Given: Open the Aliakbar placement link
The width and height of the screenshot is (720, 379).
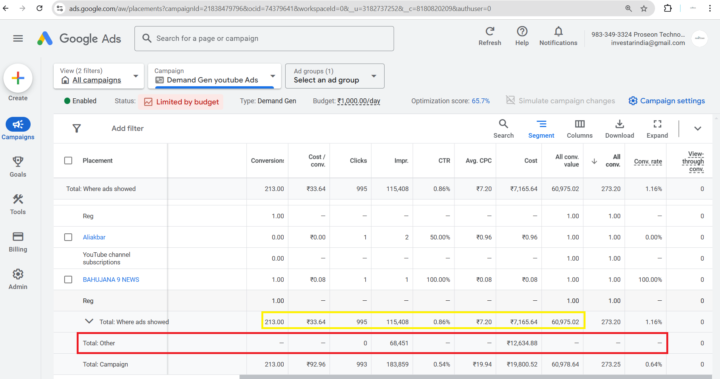Looking at the screenshot, I should [x=94, y=237].
